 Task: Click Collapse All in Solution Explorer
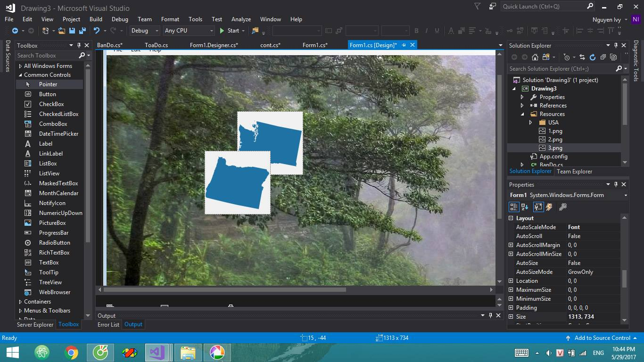point(603,57)
